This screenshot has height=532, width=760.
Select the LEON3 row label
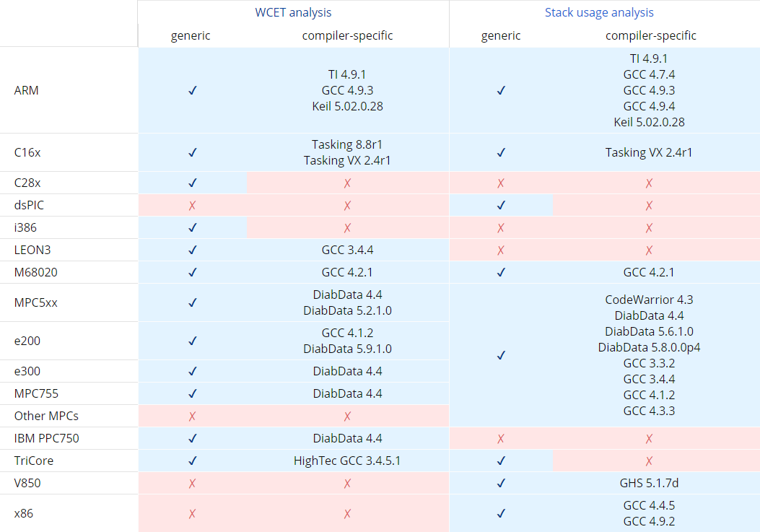tap(32, 250)
